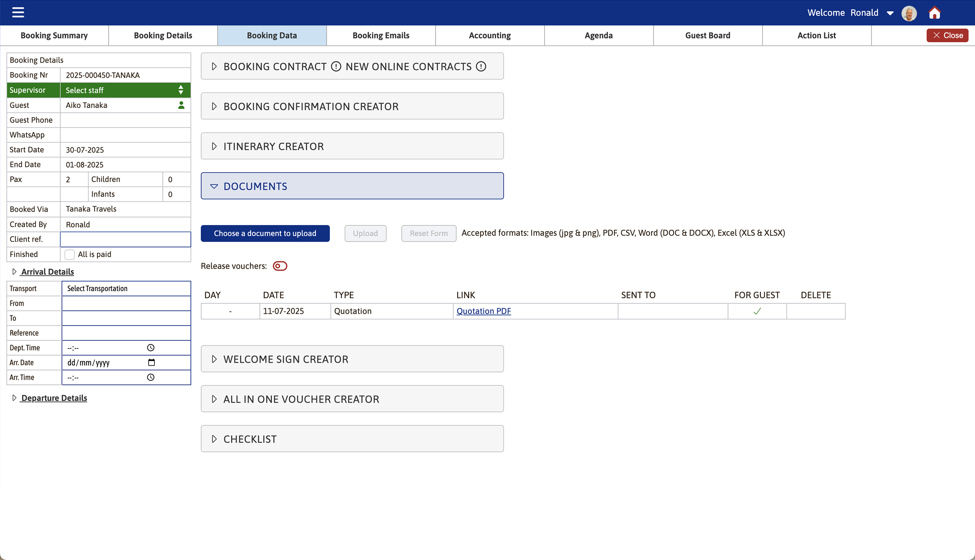Open the hamburger navigation menu

[18, 12]
